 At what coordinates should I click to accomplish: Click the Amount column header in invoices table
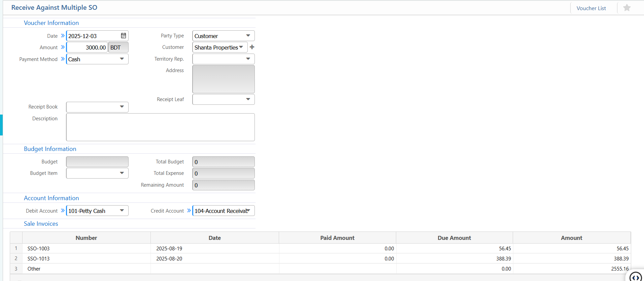point(572,238)
